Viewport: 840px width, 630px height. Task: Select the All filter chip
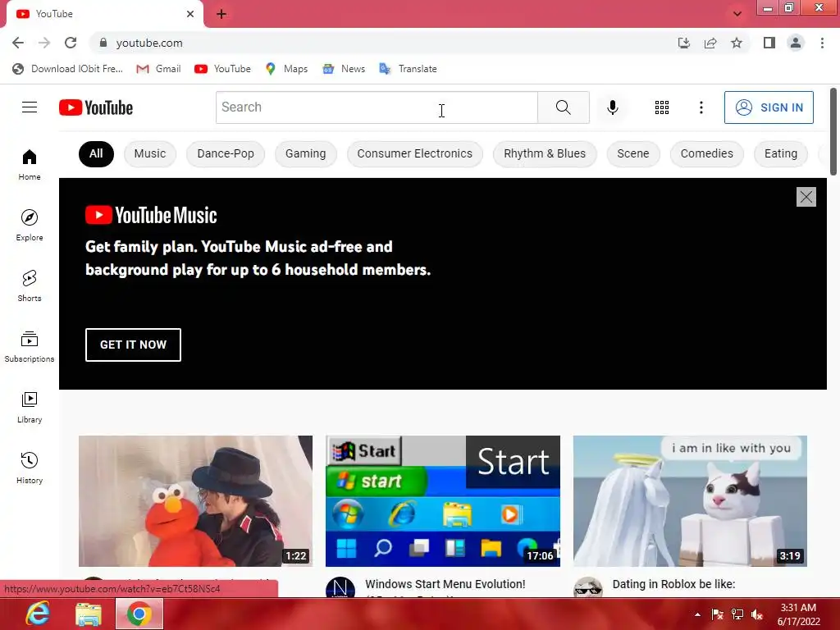(96, 153)
